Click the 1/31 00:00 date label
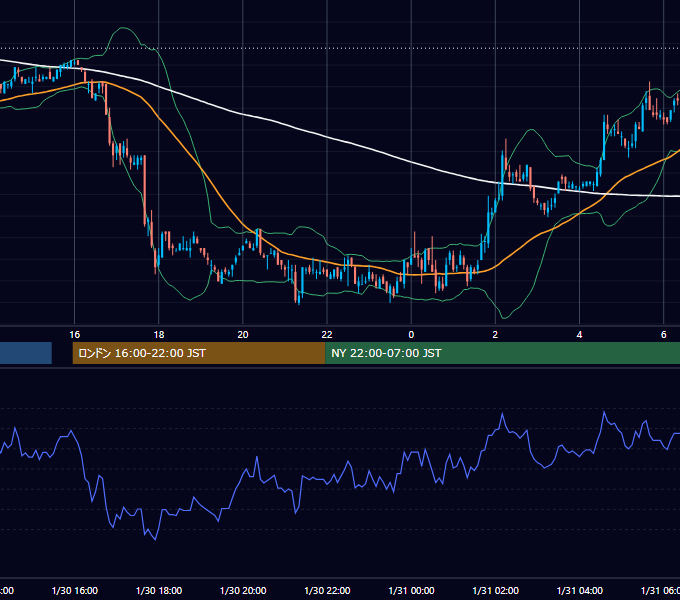The width and height of the screenshot is (680, 600). [x=411, y=590]
